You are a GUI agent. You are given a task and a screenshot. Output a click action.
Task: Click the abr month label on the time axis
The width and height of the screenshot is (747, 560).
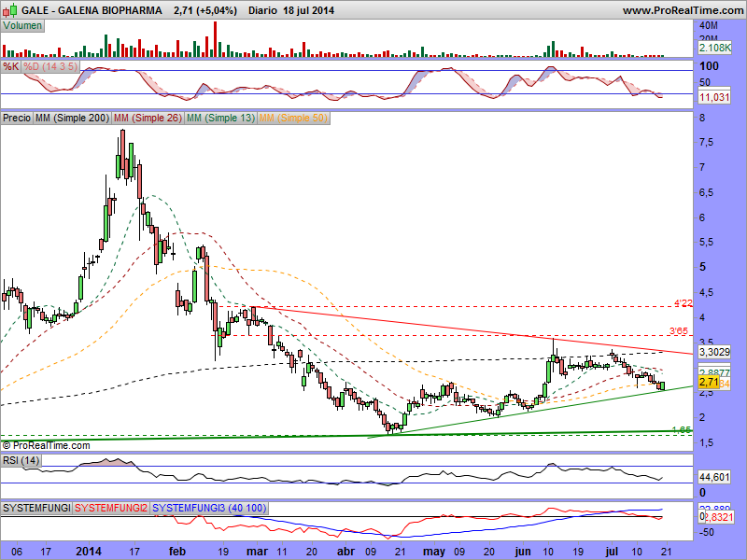tap(345, 552)
